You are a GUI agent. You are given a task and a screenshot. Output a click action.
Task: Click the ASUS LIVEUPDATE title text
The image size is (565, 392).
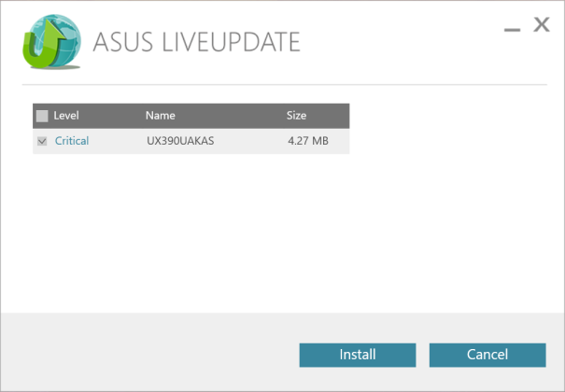196,42
